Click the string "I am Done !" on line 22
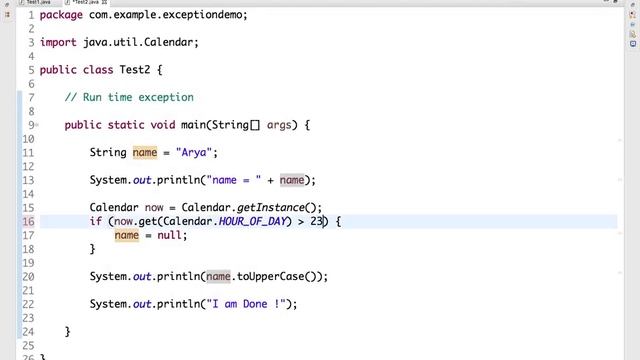 [x=246, y=304]
